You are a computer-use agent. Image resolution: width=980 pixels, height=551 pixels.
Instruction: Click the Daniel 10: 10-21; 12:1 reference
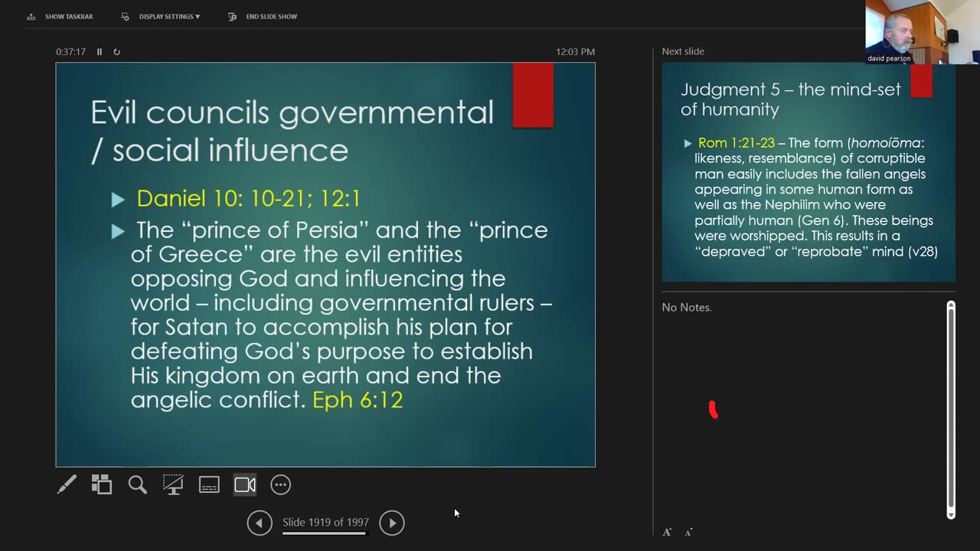pyautogui.click(x=248, y=199)
